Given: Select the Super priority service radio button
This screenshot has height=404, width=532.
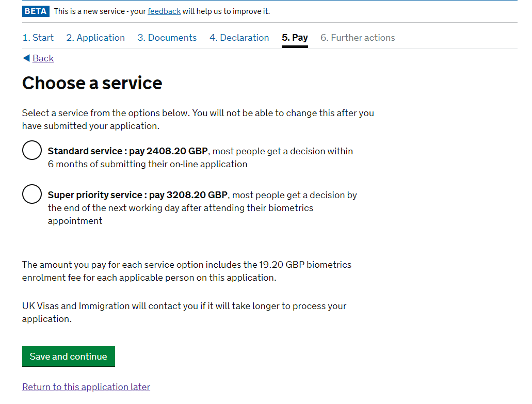Looking at the screenshot, I should click(x=32, y=195).
